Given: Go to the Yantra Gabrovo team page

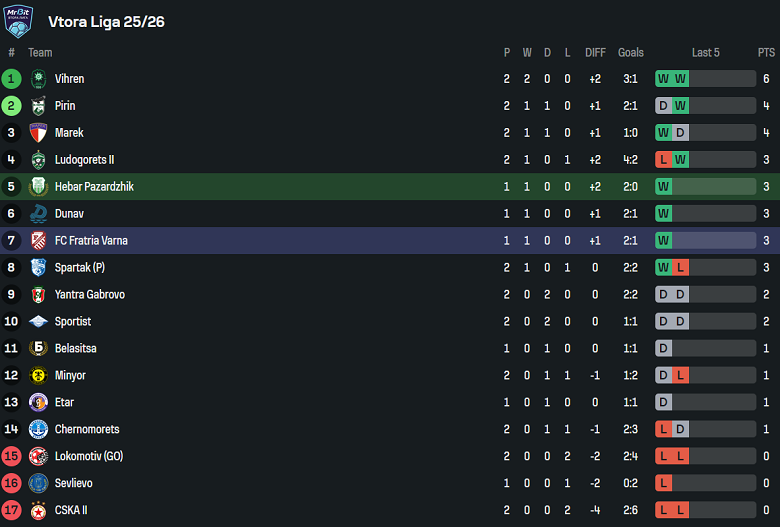Looking at the screenshot, I should (90, 295).
